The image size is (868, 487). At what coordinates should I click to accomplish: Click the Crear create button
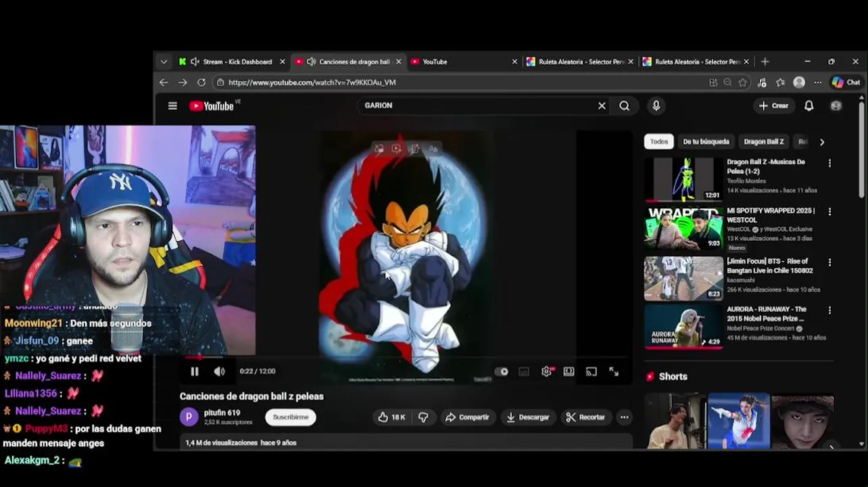(x=773, y=106)
